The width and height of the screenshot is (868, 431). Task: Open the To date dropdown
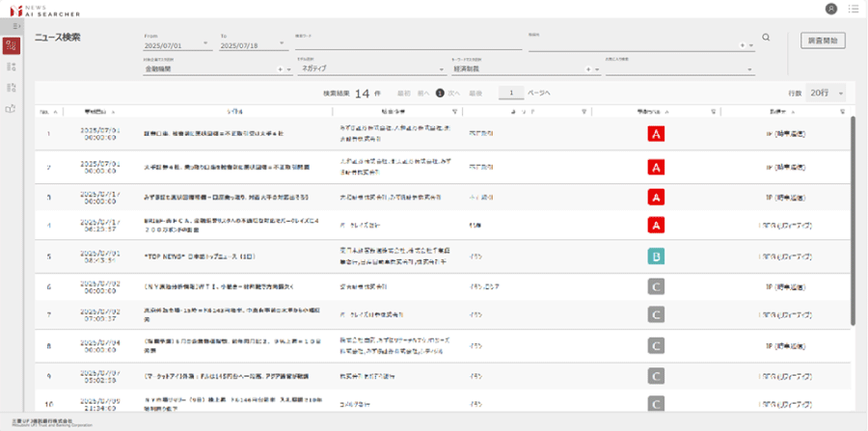click(282, 44)
